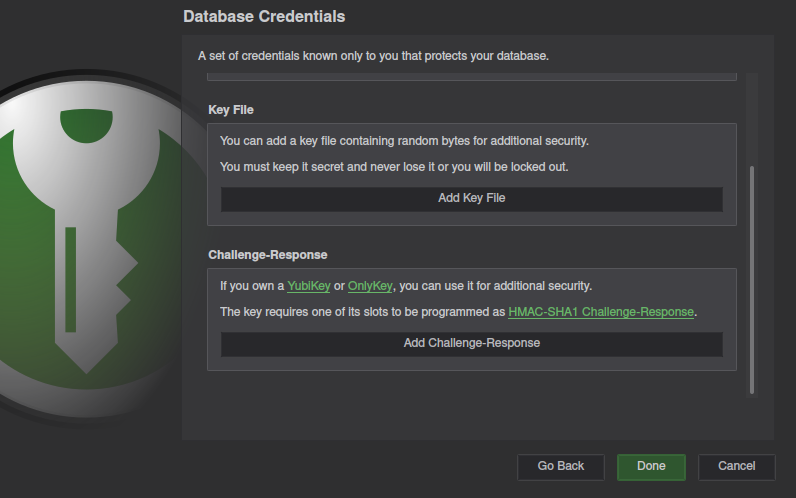Click the credentials description text
Image resolution: width=796 pixels, height=498 pixels.
[373, 56]
